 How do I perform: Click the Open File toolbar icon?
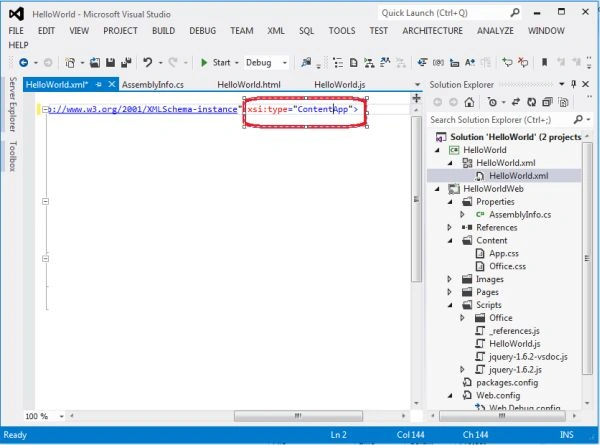tap(95, 62)
